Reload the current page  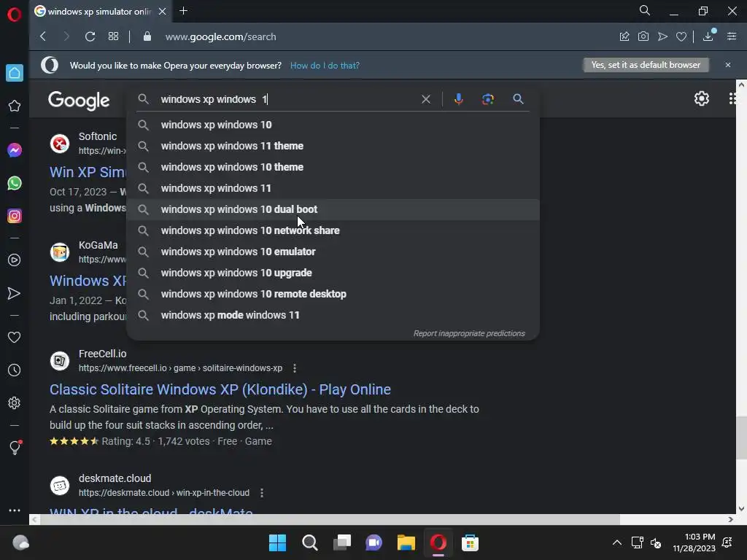click(x=90, y=36)
